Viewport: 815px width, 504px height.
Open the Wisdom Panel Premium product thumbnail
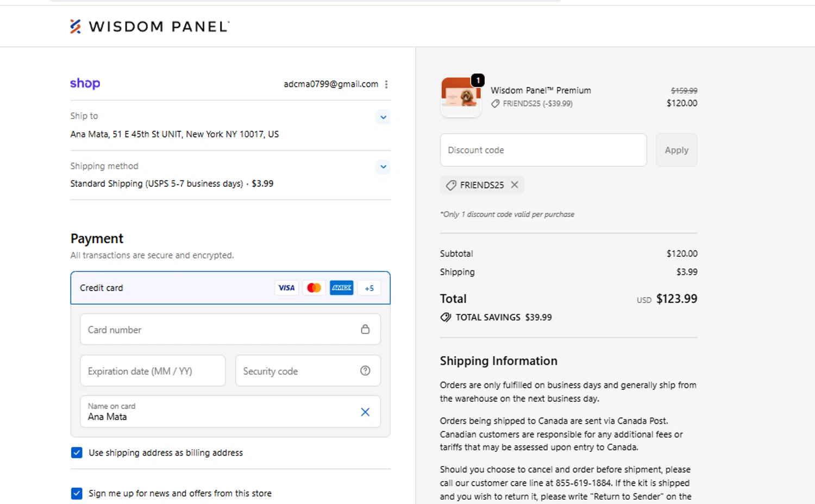coord(461,97)
